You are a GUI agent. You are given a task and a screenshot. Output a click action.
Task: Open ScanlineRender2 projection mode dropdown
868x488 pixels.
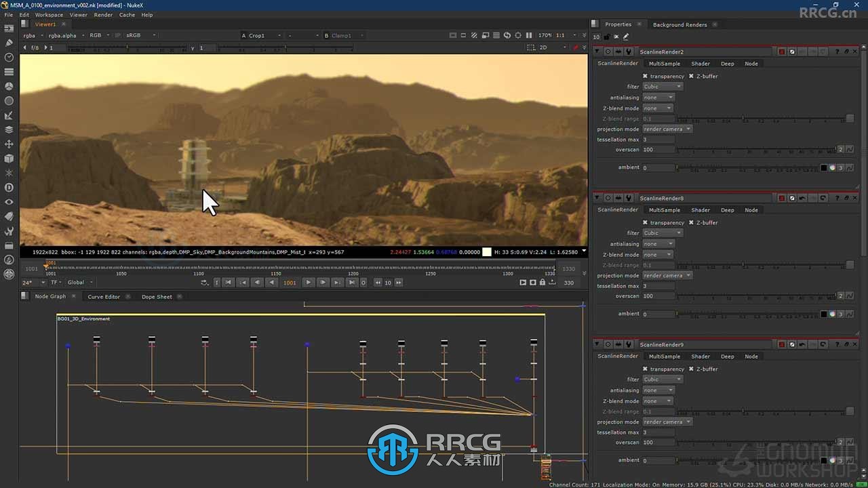tap(667, 129)
